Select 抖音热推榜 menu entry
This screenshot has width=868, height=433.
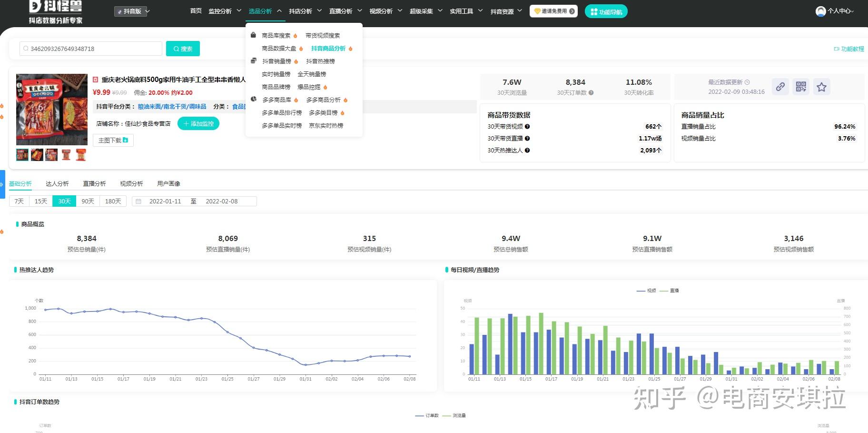(x=320, y=61)
